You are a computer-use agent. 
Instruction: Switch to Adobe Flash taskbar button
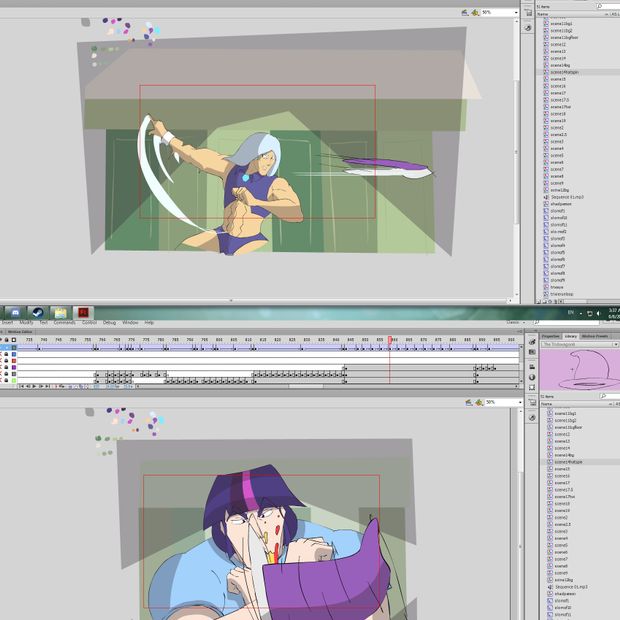pos(83,313)
